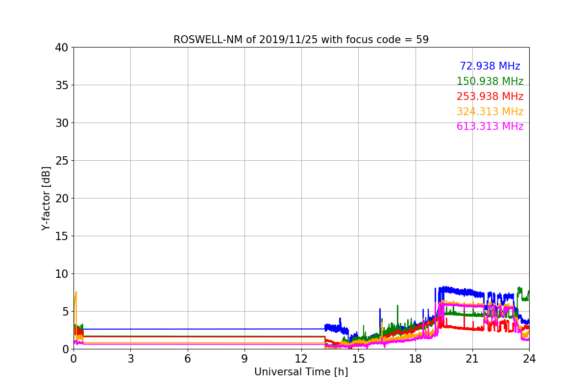The height and width of the screenshot is (392, 588).
Task: Click y-axis tick label 20
Action: pyautogui.click(x=62, y=198)
